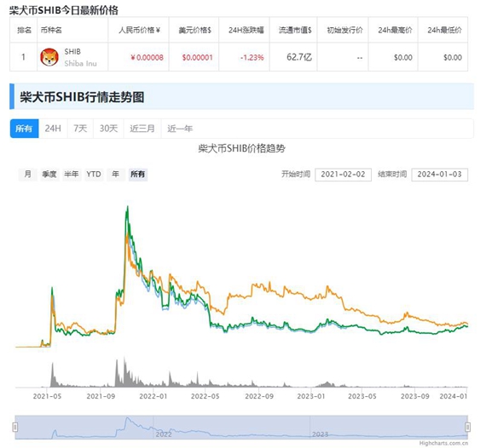Screen dimensions: 486x448
Task: Click the start date field 2021-02-02
Action: (x=343, y=175)
